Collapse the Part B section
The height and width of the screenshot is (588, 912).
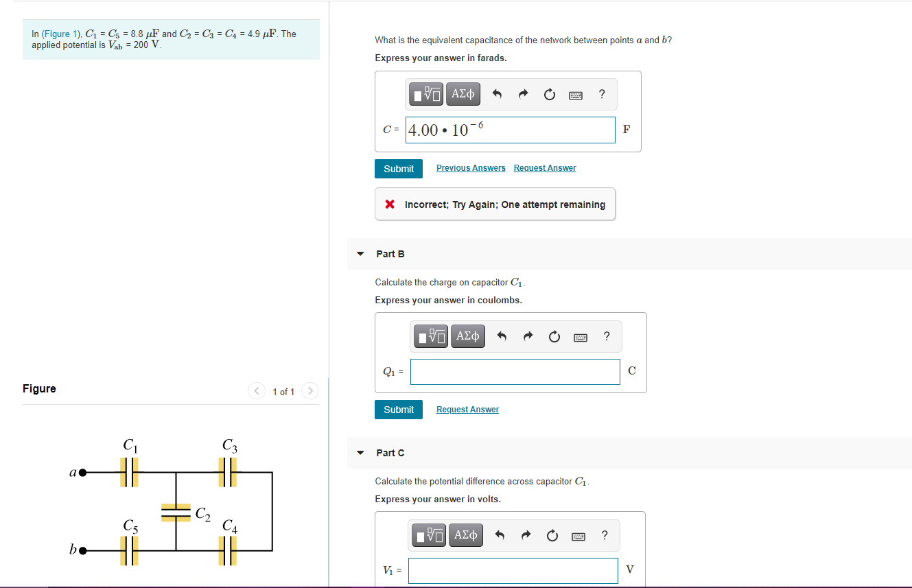tap(360, 254)
